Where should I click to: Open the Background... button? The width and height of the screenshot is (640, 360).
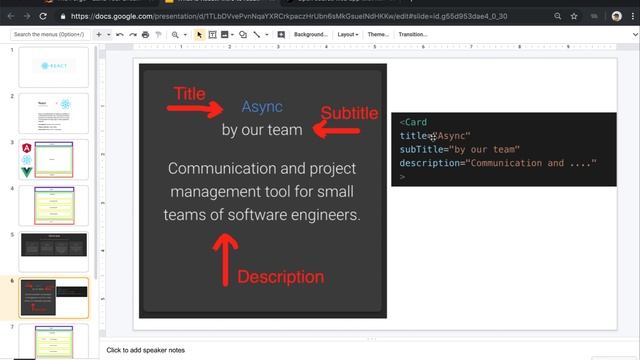coord(311,35)
